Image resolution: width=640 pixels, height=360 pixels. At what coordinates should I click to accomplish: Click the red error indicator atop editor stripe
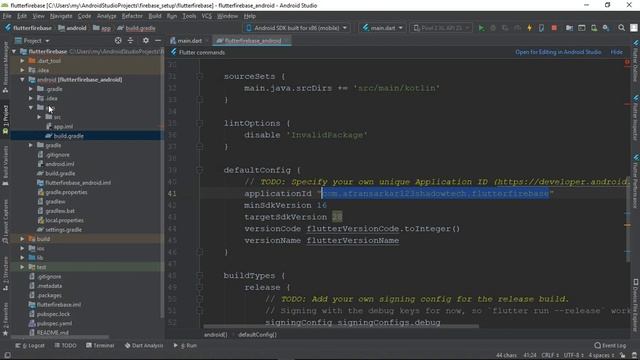627,62
